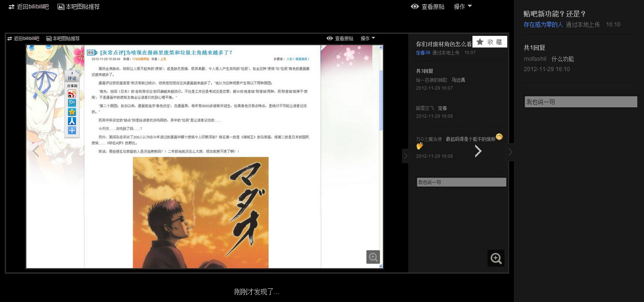
Task: Open poster profile 定春36
Action: click(423, 53)
